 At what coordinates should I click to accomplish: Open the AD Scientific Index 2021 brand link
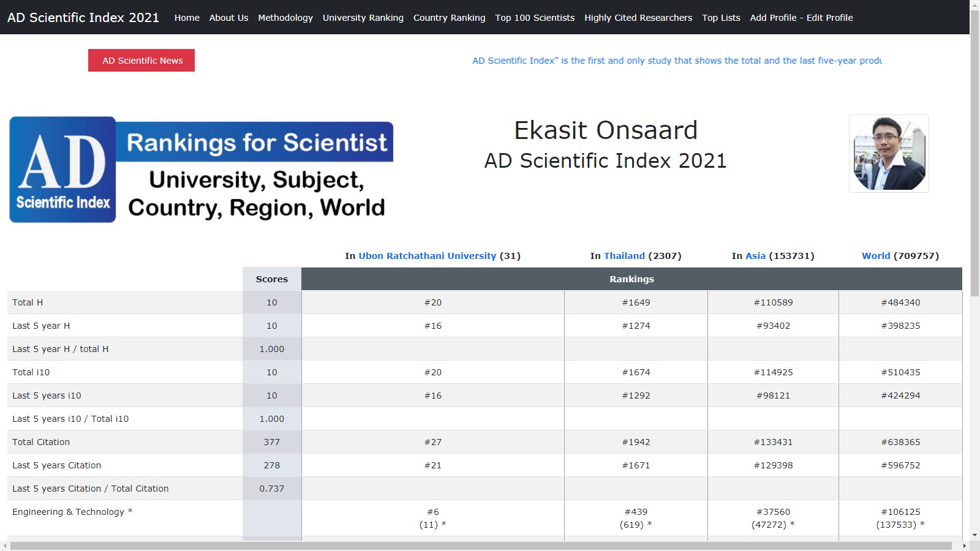click(83, 17)
